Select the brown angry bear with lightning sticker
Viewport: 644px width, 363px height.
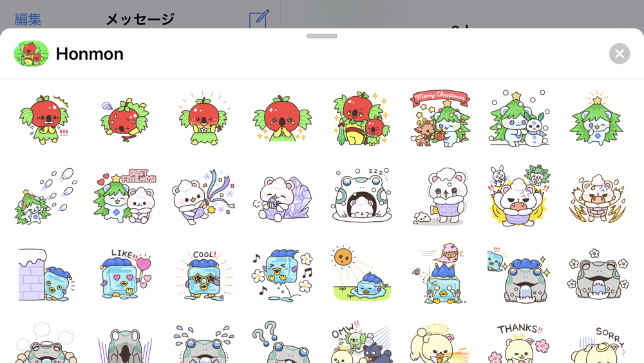click(x=597, y=198)
